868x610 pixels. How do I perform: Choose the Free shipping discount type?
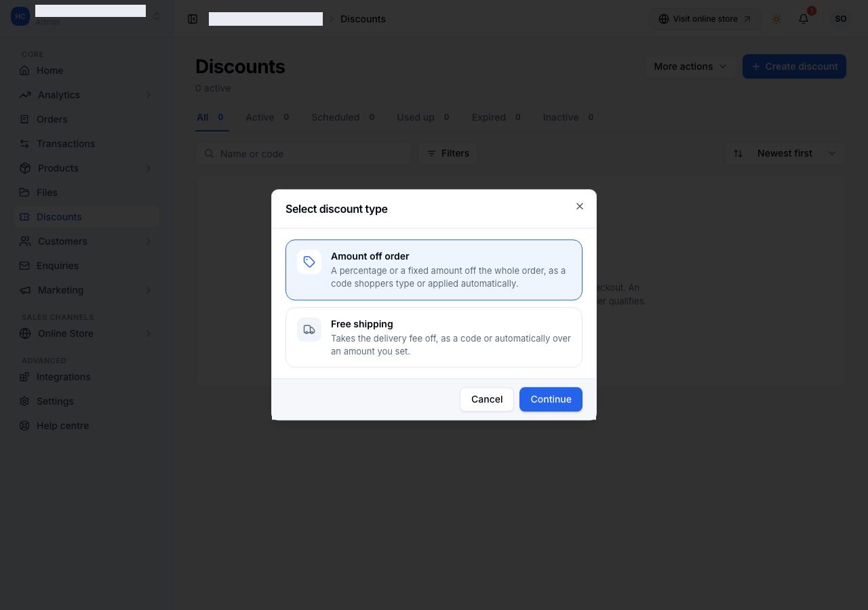434,338
